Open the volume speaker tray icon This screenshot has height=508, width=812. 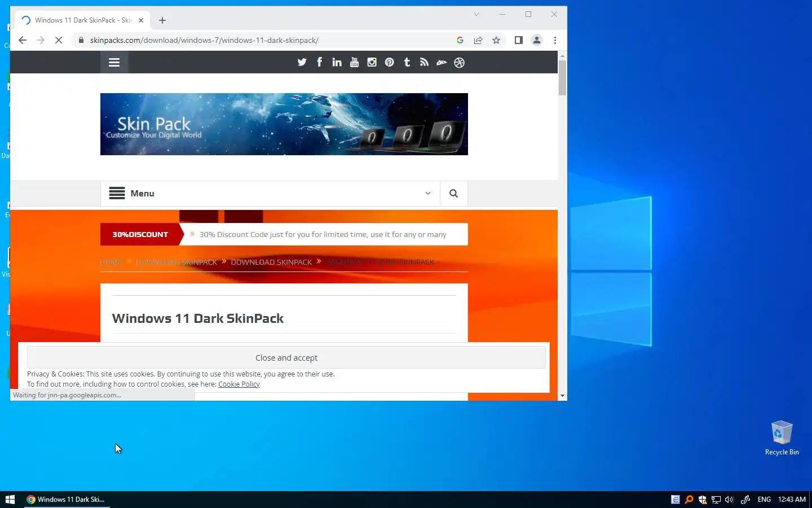tap(729, 500)
